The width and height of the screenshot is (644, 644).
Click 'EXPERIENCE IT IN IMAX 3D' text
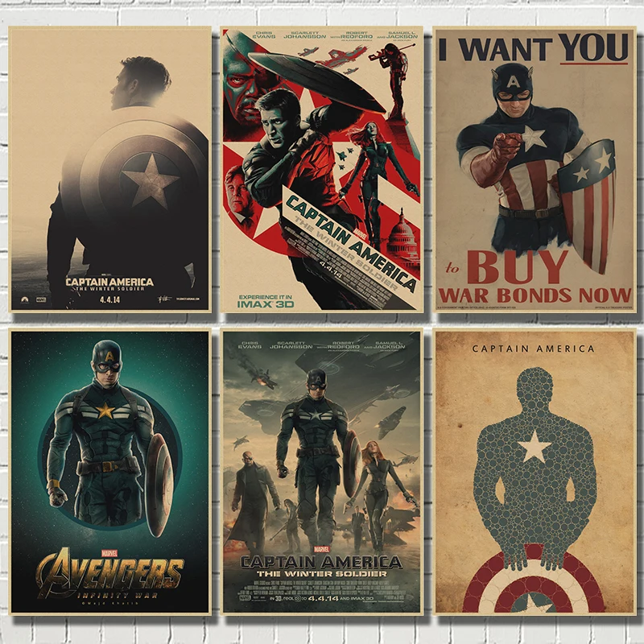coord(266,301)
